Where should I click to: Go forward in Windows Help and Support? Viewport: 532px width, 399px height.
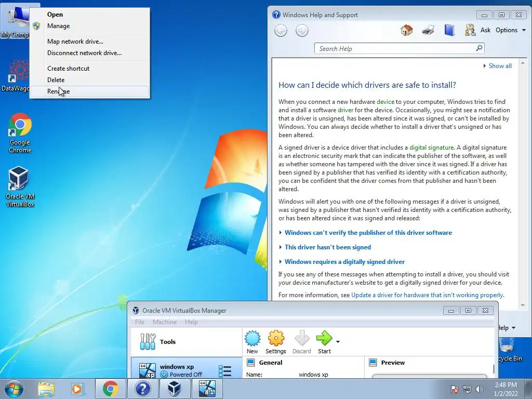(302, 31)
